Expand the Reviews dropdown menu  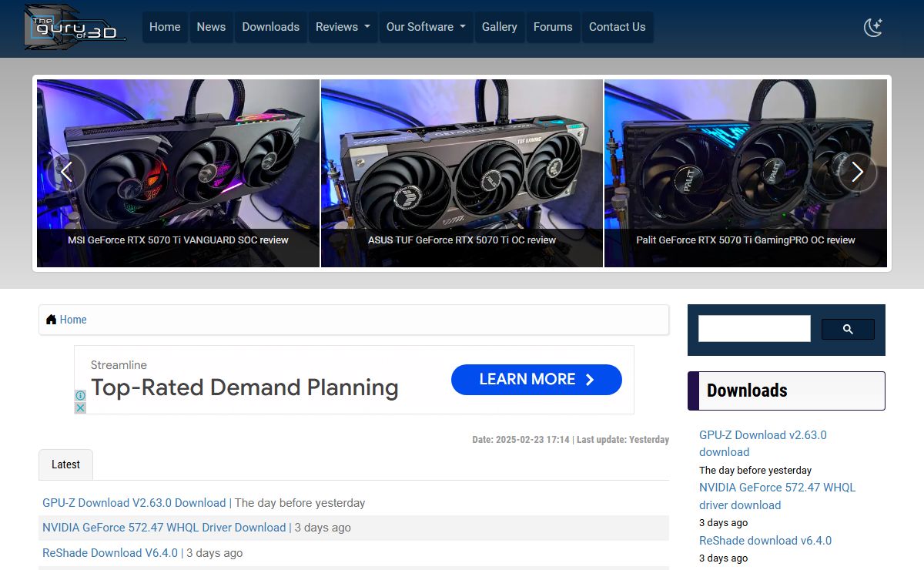coord(343,27)
